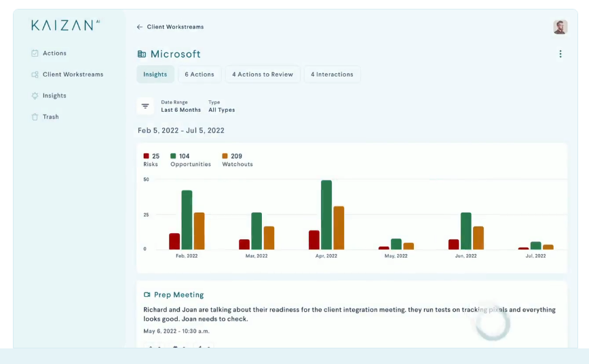Click the Client Workstreams sidebar icon

(35, 75)
